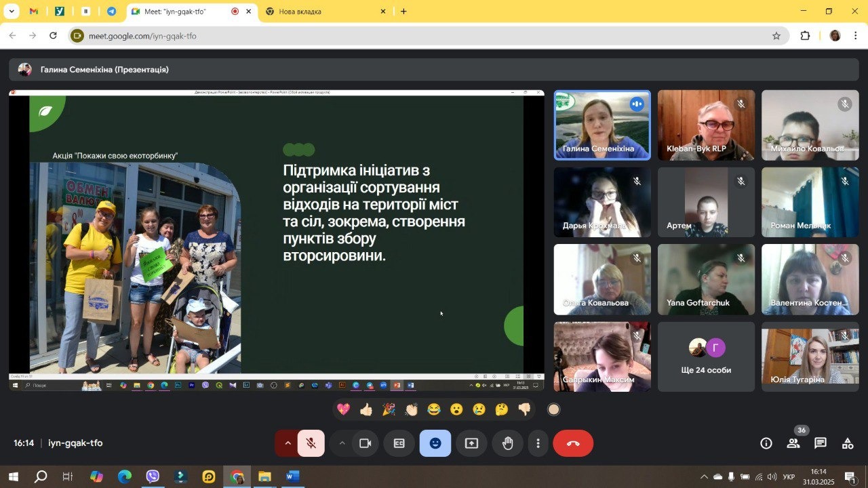Send the thumbs up reaction
This screenshot has height=488, width=868.
(366, 409)
